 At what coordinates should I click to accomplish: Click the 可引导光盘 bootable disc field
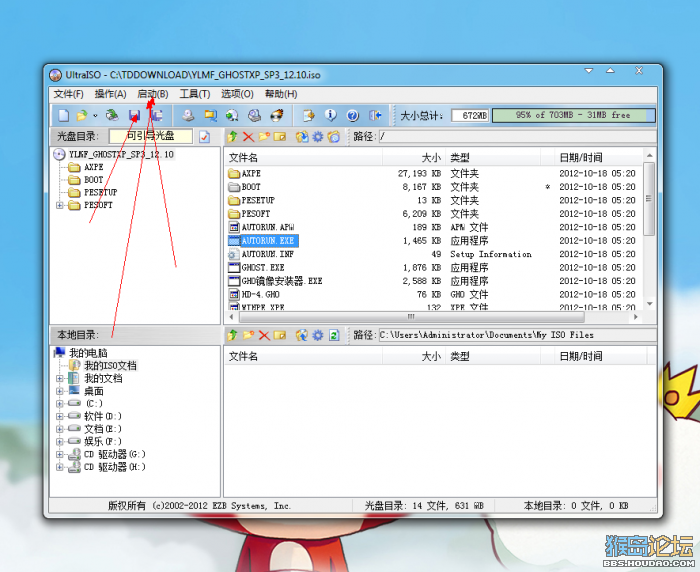click(x=151, y=136)
